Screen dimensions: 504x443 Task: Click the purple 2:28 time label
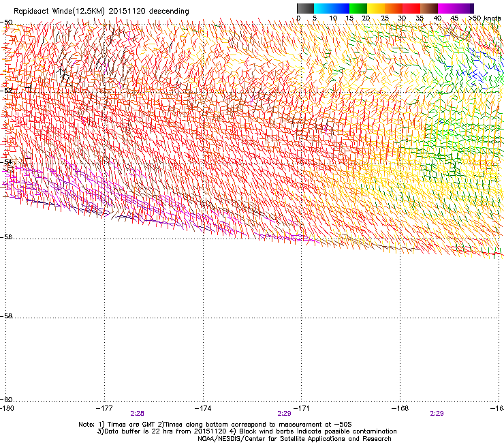(x=138, y=414)
